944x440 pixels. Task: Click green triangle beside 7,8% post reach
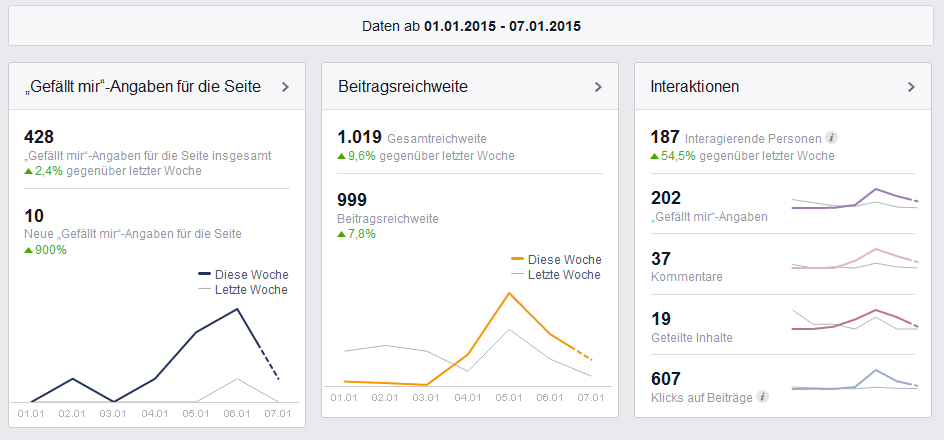(x=341, y=234)
